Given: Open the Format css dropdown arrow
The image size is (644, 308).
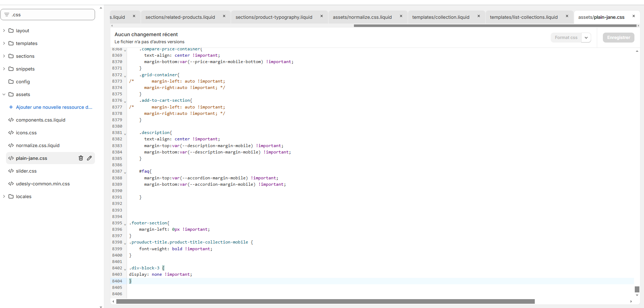Looking at the screenshot, I should click(x=586, y=38).
